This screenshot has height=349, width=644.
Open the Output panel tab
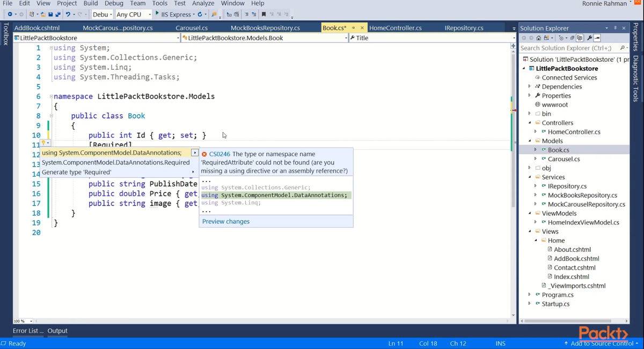click(x=57, y=331)
